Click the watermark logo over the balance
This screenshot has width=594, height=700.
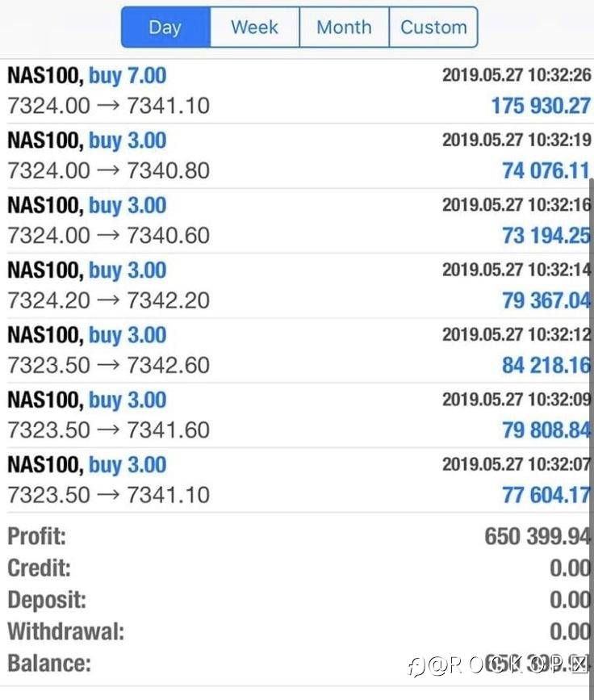500,665
